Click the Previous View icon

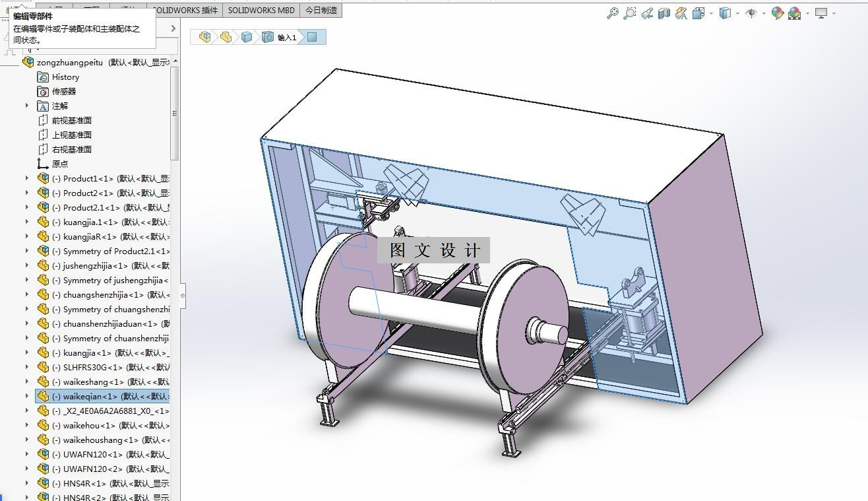pos(647,13)
